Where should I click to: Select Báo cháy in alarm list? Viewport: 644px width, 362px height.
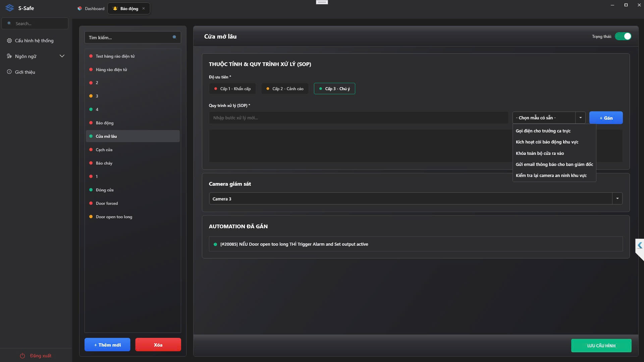click(133, 163)
